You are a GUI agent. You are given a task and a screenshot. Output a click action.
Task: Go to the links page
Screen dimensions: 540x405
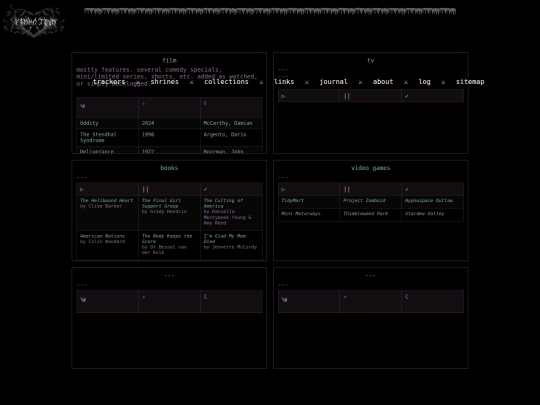click(284, 82)
